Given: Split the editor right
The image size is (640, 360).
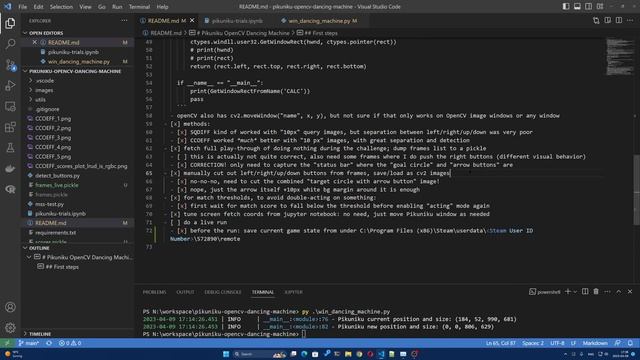Looking at the screenshot, I should pos(619,20).
